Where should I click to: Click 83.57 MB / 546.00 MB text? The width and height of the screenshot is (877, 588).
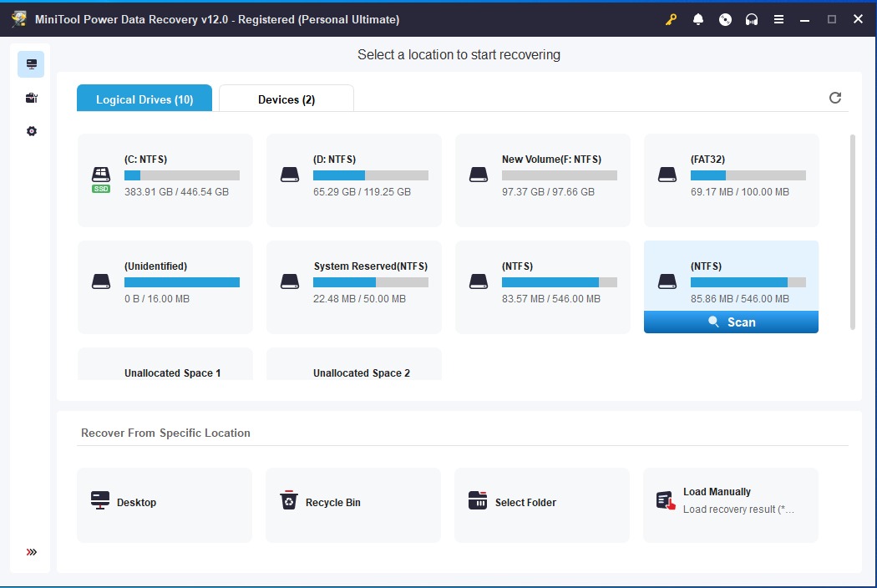click(x=551, y=299)
